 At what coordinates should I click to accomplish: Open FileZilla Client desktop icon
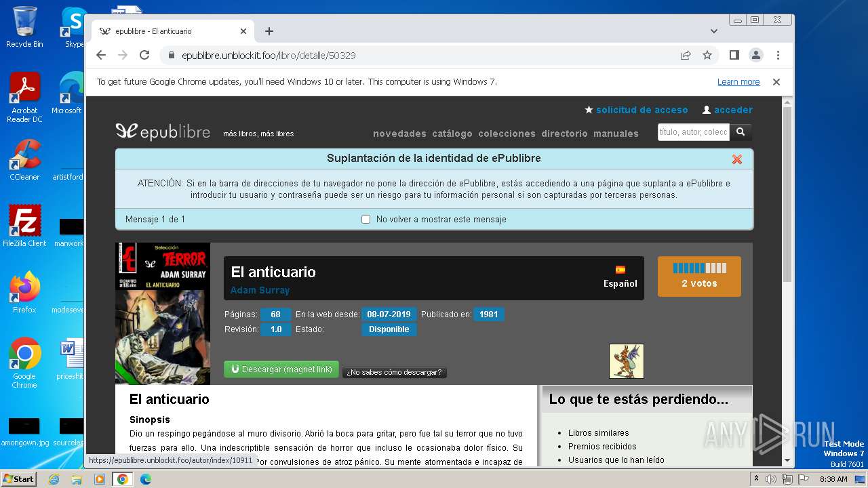[24, 226]
